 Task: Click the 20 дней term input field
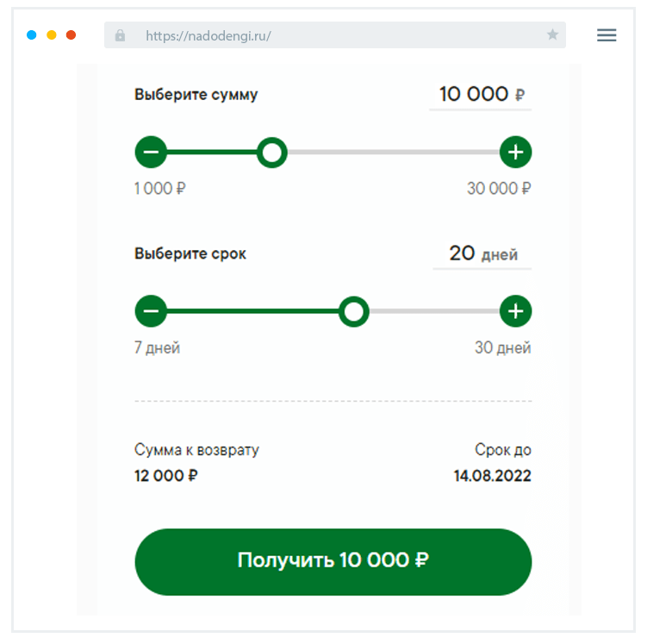(x=482, y=253)
